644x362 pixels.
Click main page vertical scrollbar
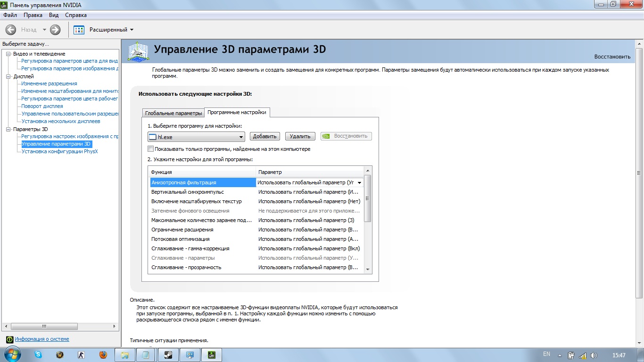coord(639,172)
